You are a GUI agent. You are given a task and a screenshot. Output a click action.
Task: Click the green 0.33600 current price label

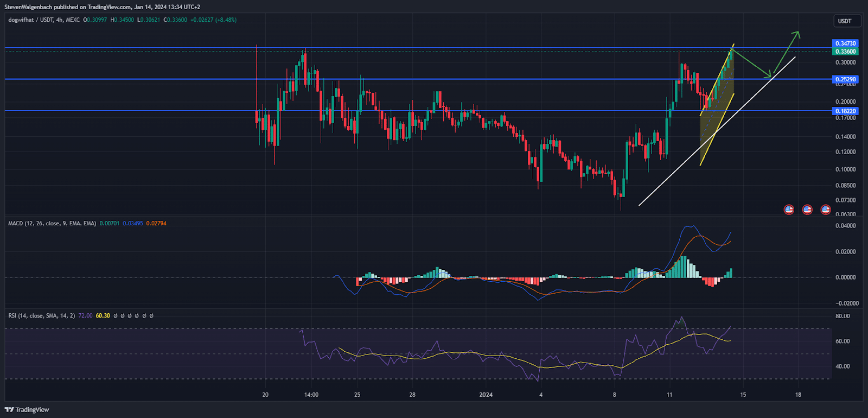pyautogui.click(x=845, y=52)
